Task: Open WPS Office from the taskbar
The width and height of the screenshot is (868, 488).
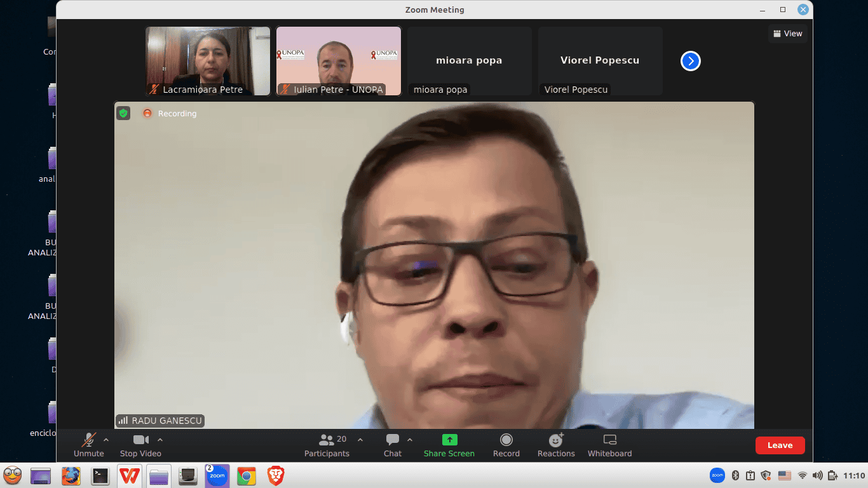Action: (x=130, y=475)
